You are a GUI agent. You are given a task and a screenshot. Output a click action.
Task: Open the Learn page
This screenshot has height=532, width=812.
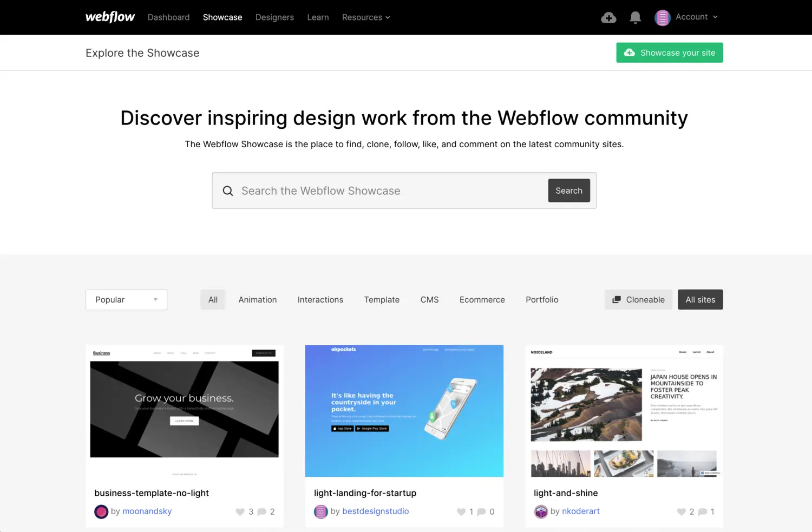(x=318, y=17)
